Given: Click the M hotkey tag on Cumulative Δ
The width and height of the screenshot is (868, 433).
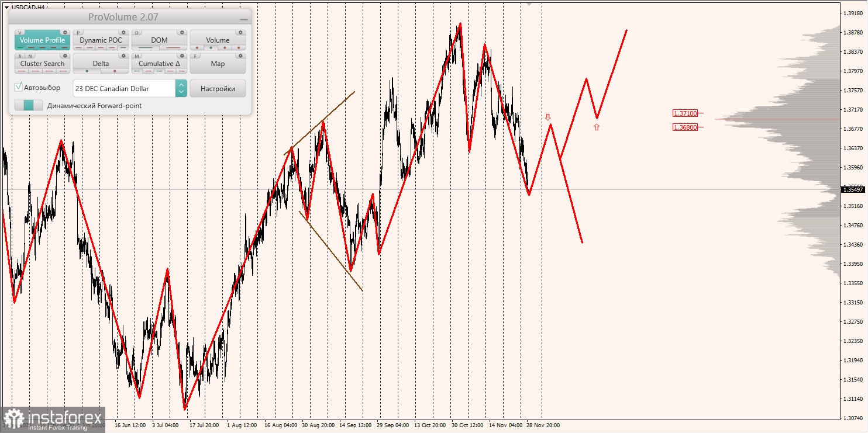Looking at the screenshot, I should 137,56.
